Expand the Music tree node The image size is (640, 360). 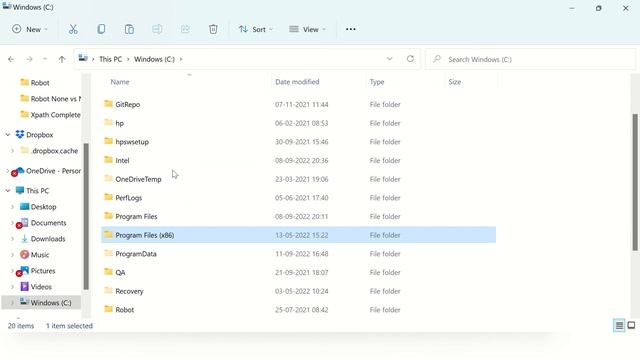[12, 255]
